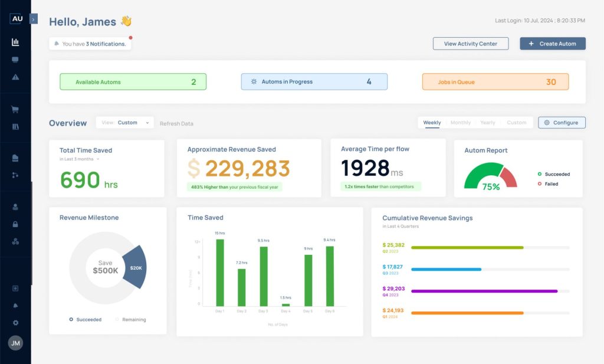The height and width of the screenshot is (364, 604).
Task: Click the Create Autom button
Action: (x=552, y=44)
